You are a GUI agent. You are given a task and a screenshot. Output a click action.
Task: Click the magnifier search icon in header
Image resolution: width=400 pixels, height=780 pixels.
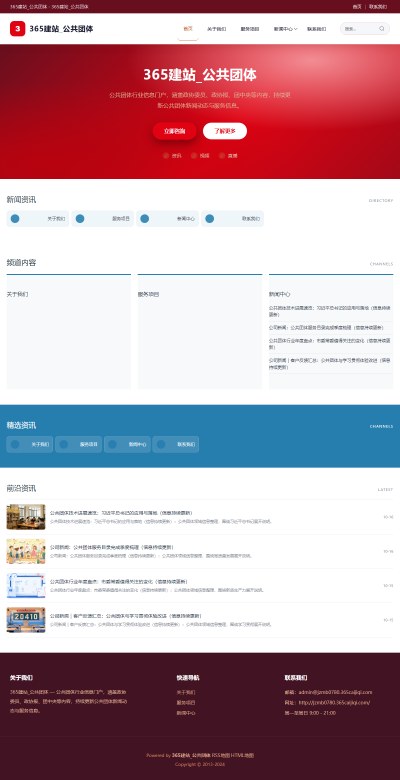[x=382, y=29]
